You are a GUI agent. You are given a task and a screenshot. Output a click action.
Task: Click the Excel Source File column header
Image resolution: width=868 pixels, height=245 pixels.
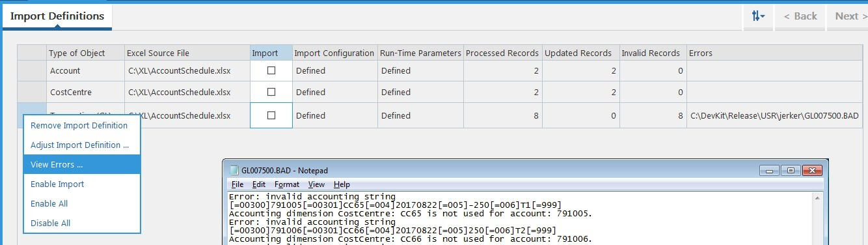pyautogui.click(x=187, y=53)
